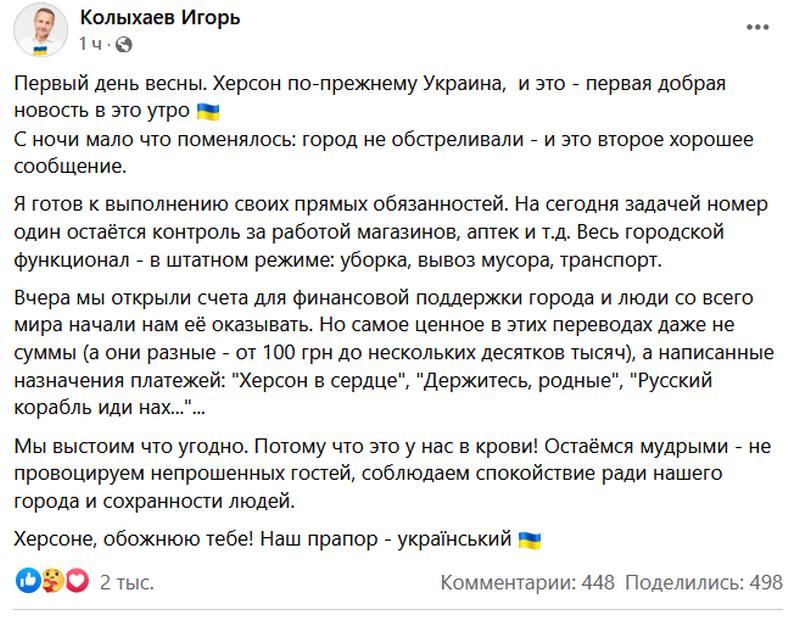Open the "2 тыс." reactions count

(x=127, y=582)
